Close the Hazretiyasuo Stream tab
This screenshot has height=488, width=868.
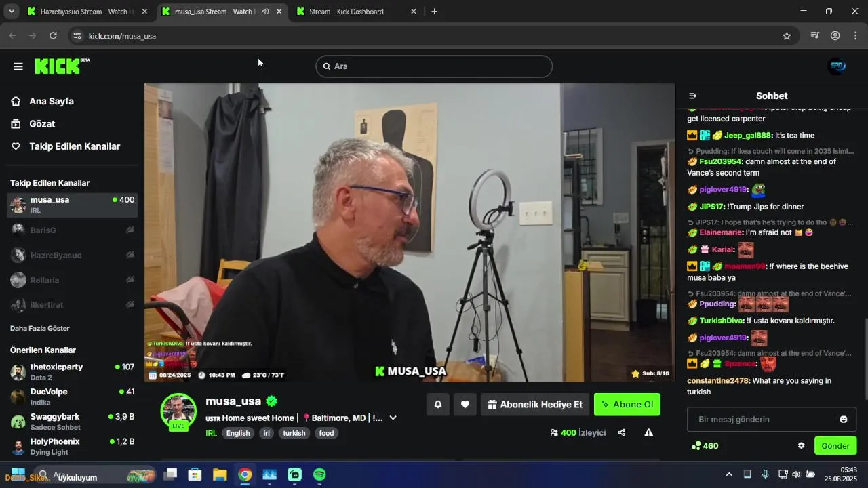(x=144, y=12)
